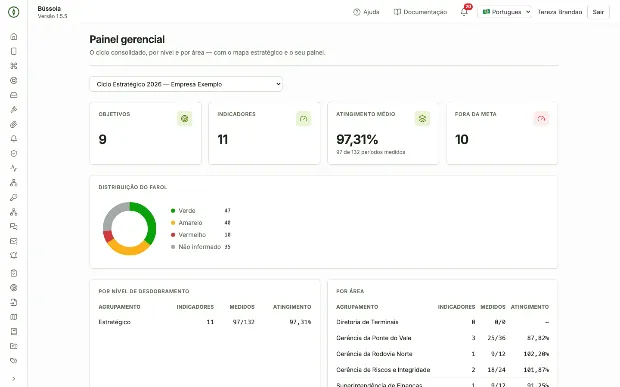Viewport: 620px width, 387px height.
Task: Select Gerência da Rodovia Norte row
Action: tap(442, 354)
